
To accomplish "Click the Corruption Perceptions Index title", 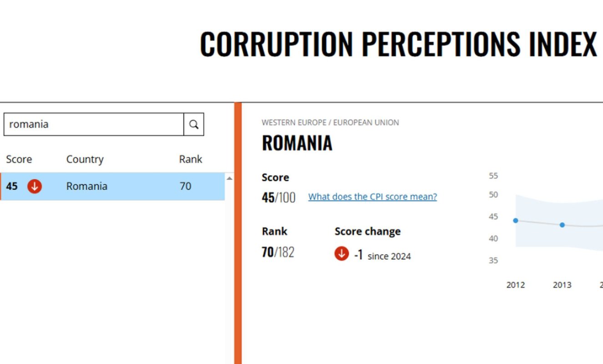I will click(398, 44).
